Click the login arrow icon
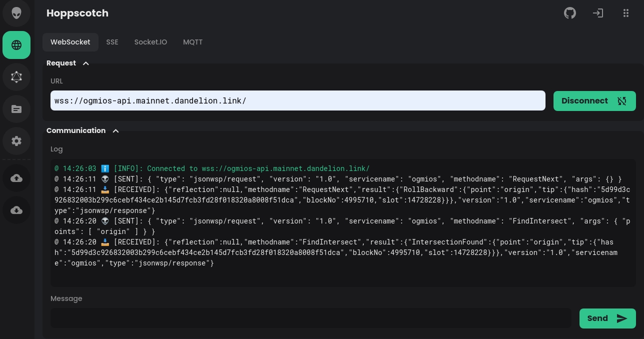Image resolution: width=644 pixels, height=339 pixels. [598, 13]
